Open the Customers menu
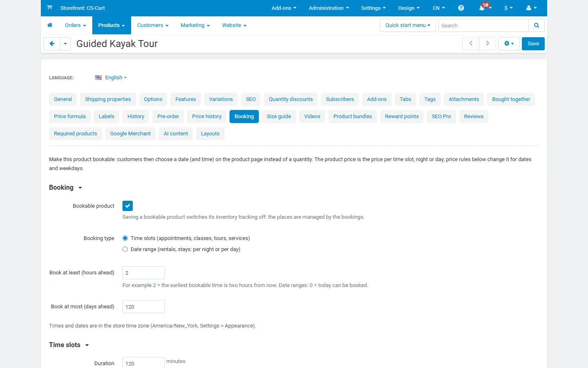The width and height of the screenshot is (588, 368). [x=153, y=25]
